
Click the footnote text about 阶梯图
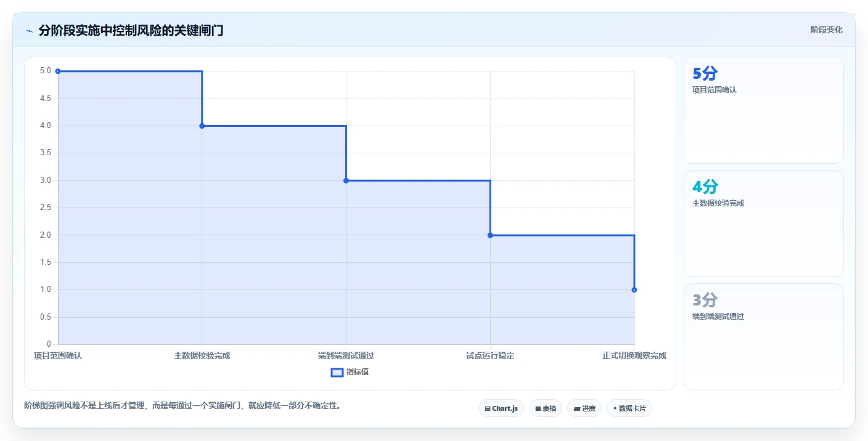coord(182,405)
